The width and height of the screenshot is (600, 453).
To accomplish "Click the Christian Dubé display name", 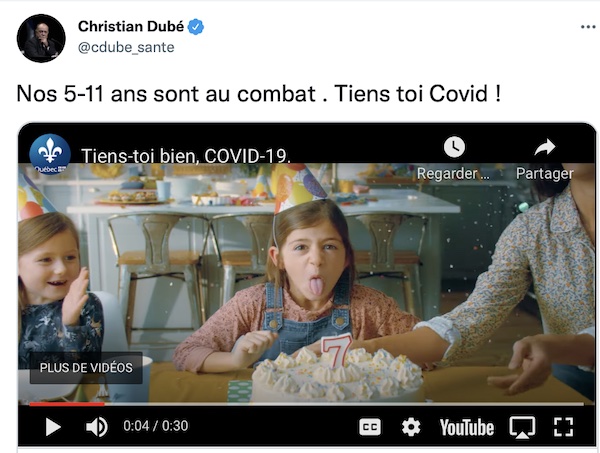I will (131, 26).
